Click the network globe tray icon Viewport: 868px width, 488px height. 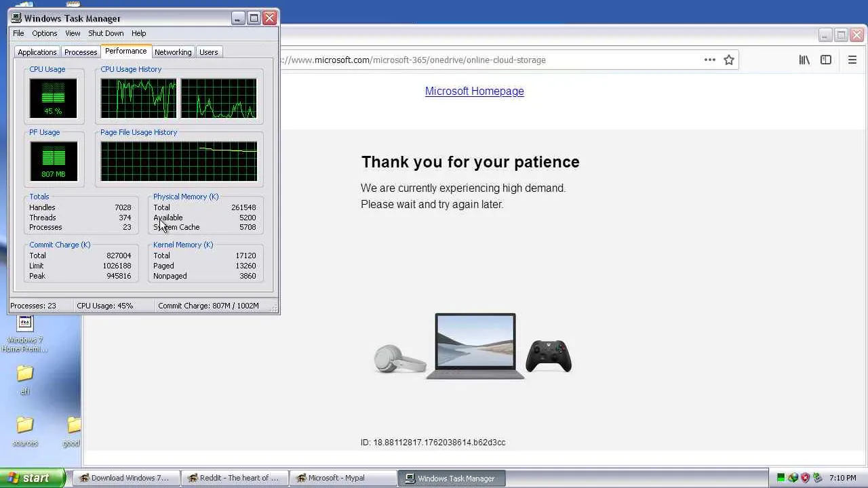pyautogui.click(x=793, y=478)
